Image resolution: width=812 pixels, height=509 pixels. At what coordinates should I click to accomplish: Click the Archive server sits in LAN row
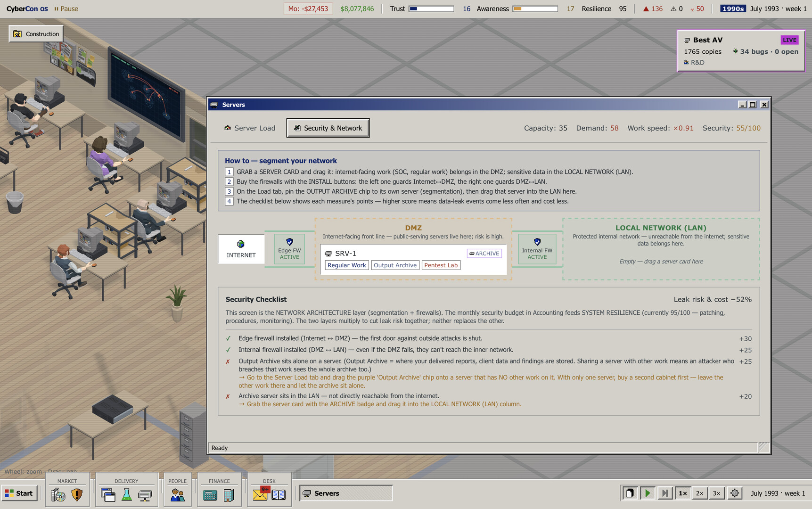pyautogui.click(x=488, y=400)
